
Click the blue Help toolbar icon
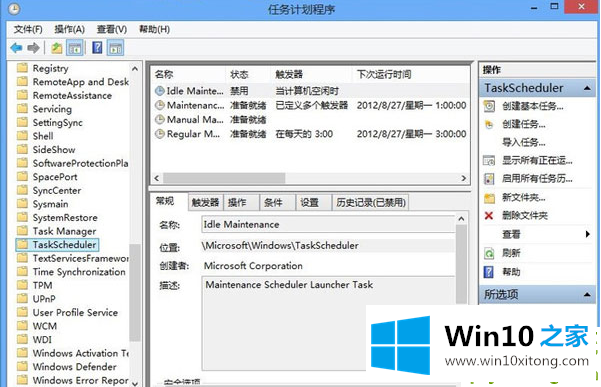(x=97, y=48)
